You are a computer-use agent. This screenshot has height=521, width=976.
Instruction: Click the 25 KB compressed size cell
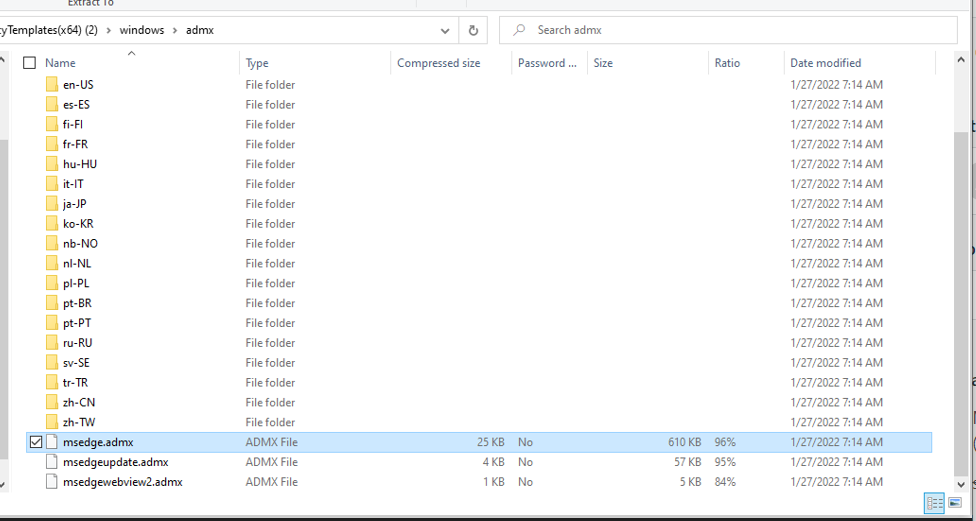(491, 443)
